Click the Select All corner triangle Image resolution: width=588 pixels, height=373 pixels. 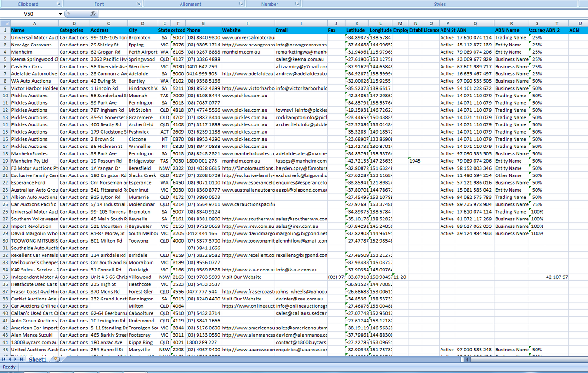tap(5, 23)
